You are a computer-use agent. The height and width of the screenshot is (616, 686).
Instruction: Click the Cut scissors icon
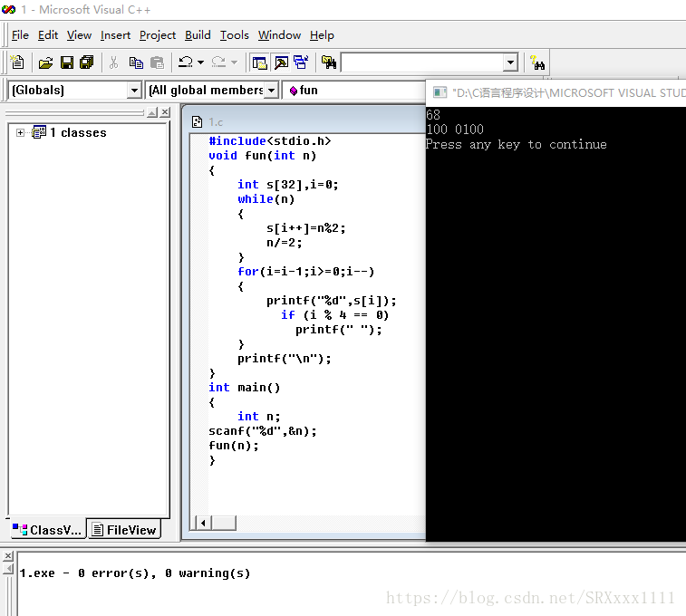[114, 63]
